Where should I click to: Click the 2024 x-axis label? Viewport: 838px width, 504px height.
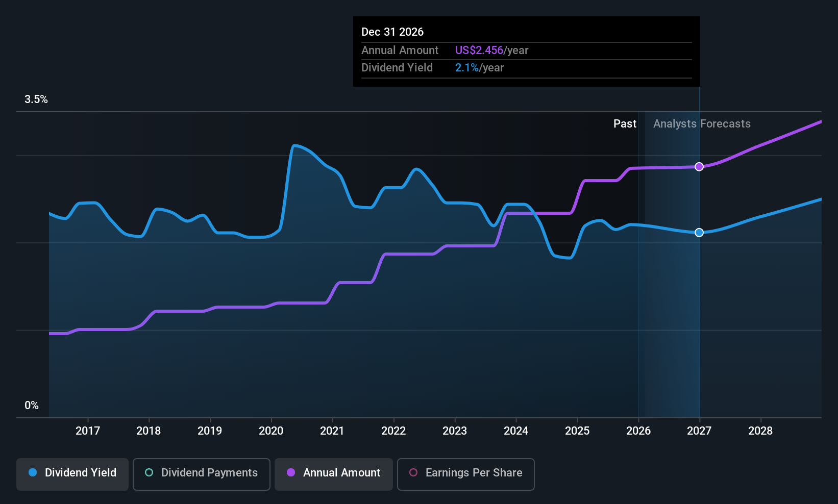tap(516, 431)
